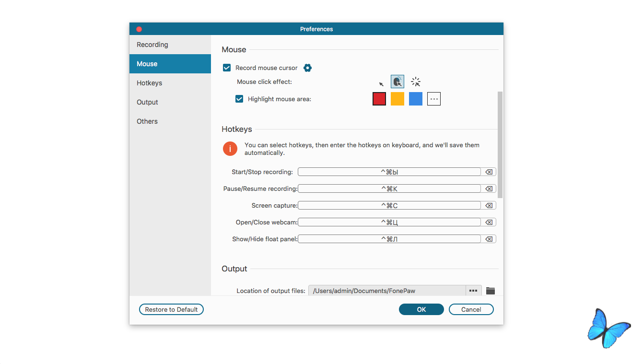The width and height of the screenshot is (643, 364).
Task: Open the output folder icon
Action: [490, 291]
